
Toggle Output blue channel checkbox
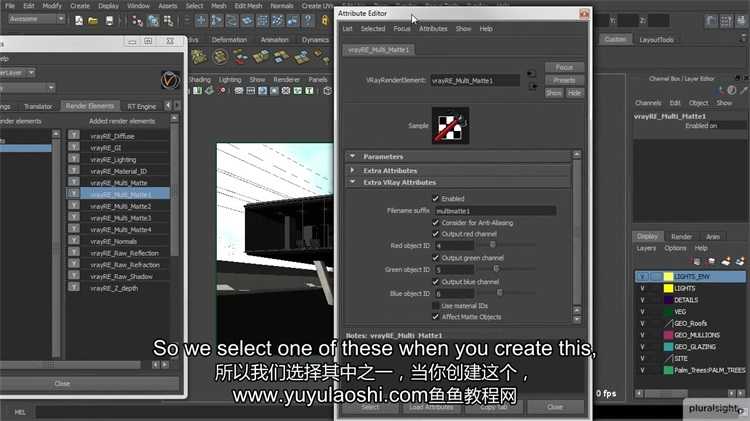435,282
